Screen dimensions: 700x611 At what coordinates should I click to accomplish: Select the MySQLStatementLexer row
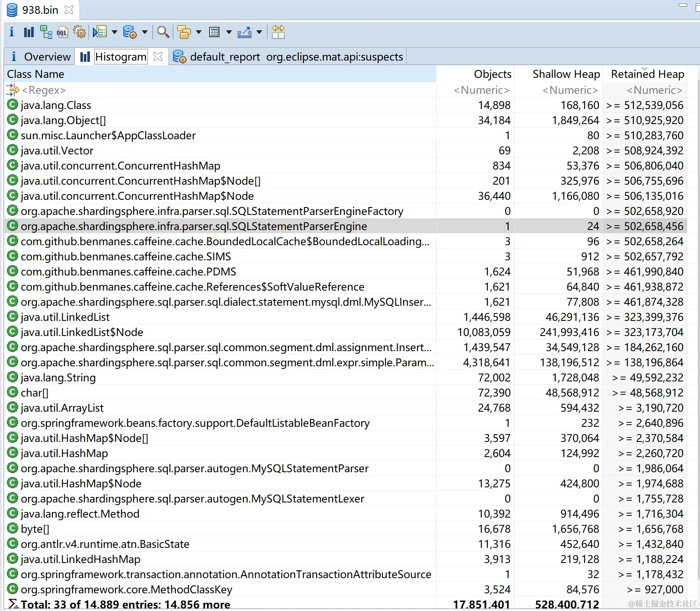pyautogui.click(x=346, y=499)
